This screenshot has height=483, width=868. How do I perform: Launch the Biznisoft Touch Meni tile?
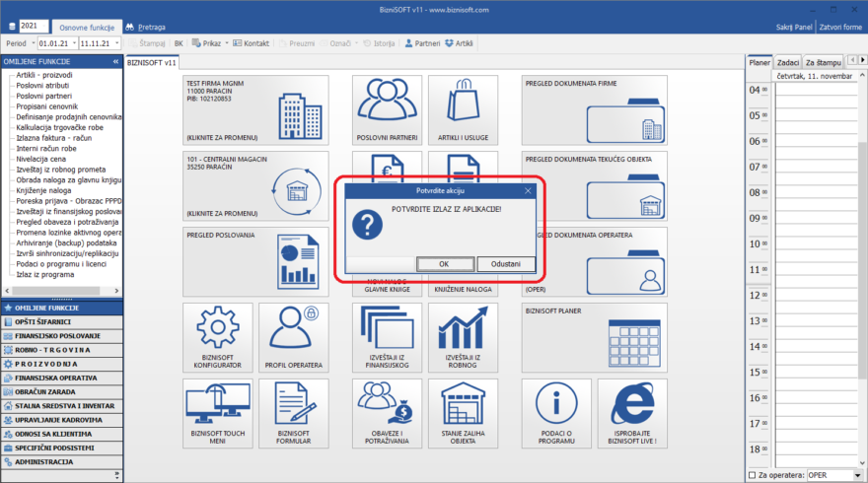pyautogui.click(x=218, y=412)
